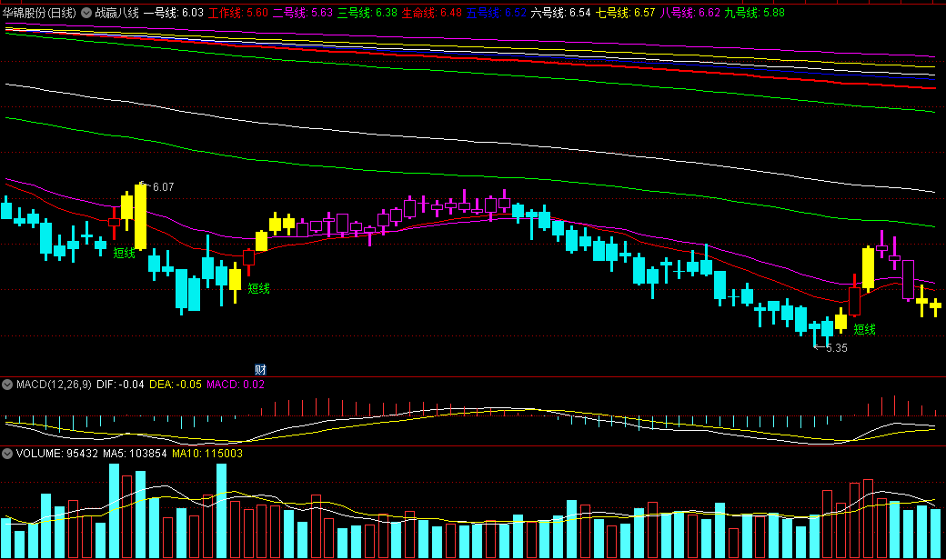Select the 工作线: 5.60 legend value

(x=237, y=13)
